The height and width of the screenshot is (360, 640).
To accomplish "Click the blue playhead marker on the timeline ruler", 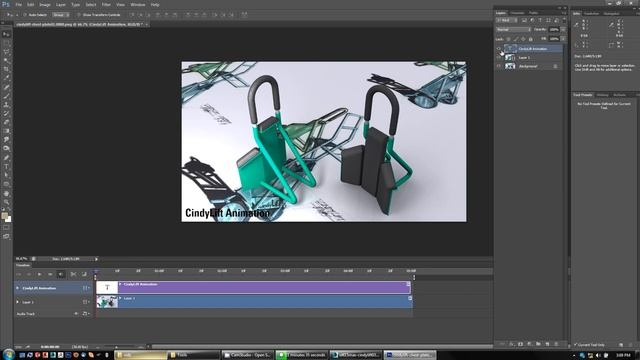I will 96,271.
